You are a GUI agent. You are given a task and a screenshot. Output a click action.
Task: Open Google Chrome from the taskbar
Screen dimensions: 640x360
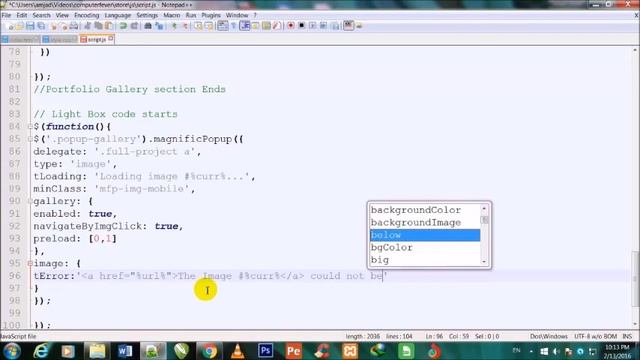(209, 351)
